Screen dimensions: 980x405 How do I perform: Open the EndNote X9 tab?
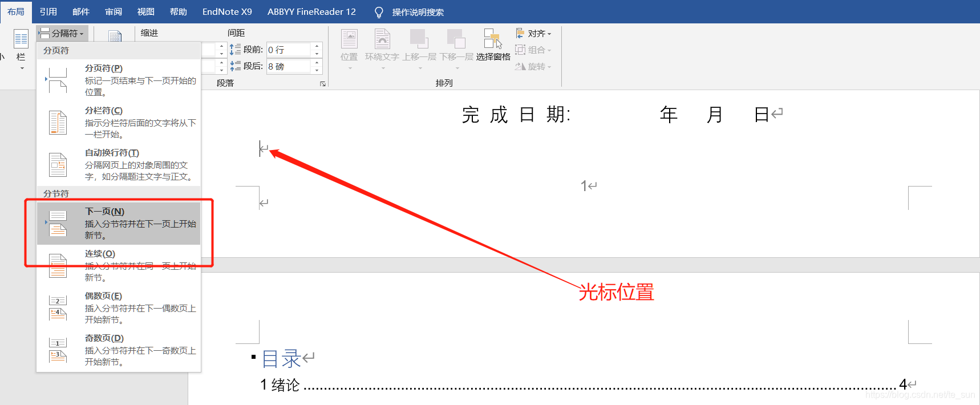tap(227, 11)
